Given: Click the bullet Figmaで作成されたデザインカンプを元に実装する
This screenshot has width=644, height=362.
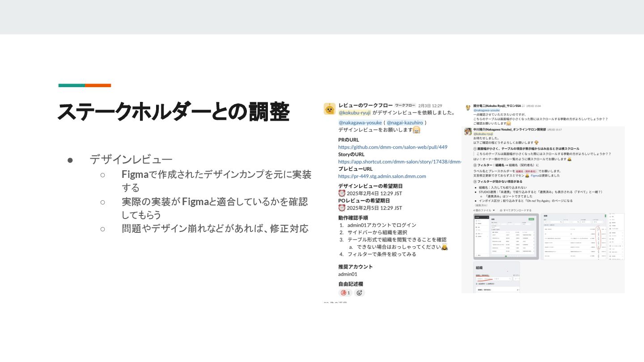Looking at the screenshot, I should [216, 181].
